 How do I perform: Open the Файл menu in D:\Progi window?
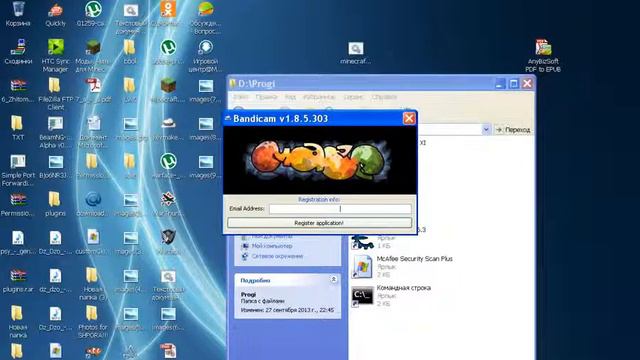(x=240, y=97)
